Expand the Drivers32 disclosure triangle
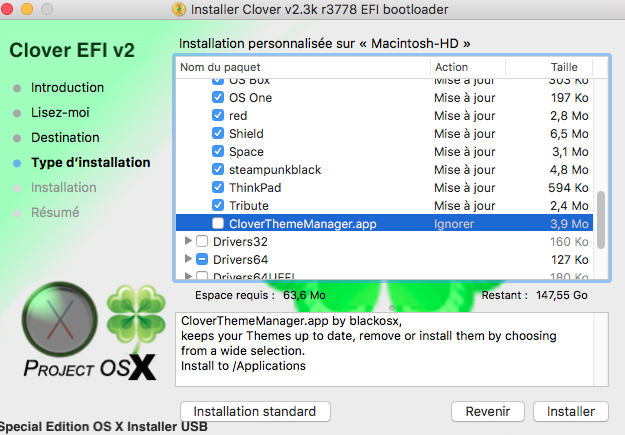 tap(188, 241)
